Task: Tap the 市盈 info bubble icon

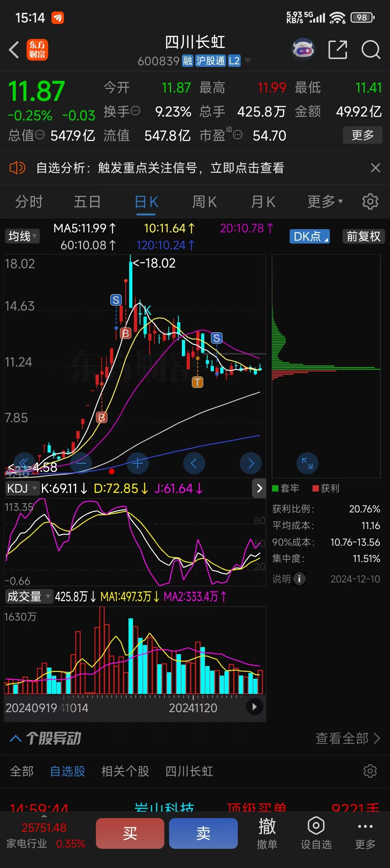Action: coord(238,135)
